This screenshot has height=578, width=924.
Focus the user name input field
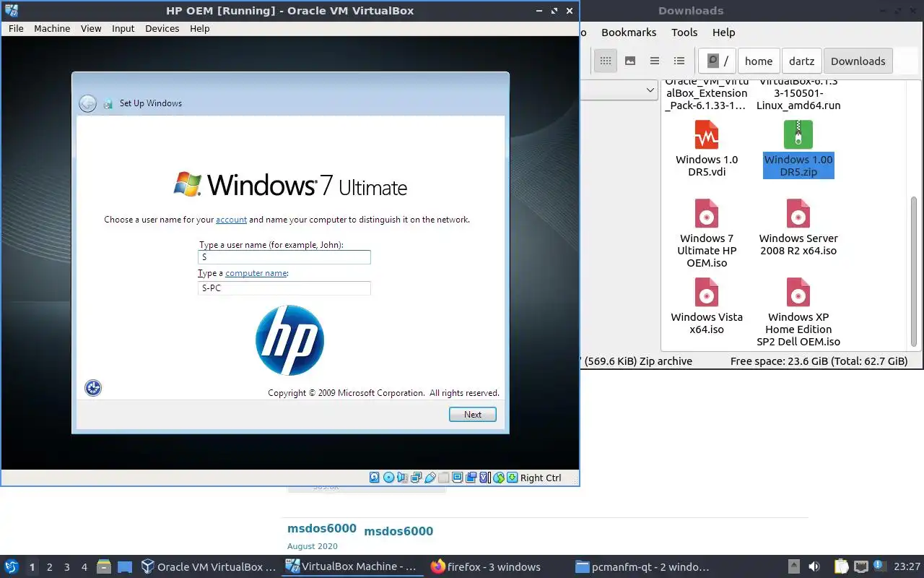[x=284, y=257]
